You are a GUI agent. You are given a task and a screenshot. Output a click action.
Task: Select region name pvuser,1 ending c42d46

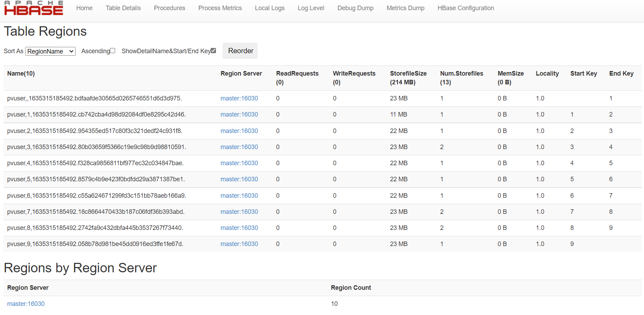(96, 114)
